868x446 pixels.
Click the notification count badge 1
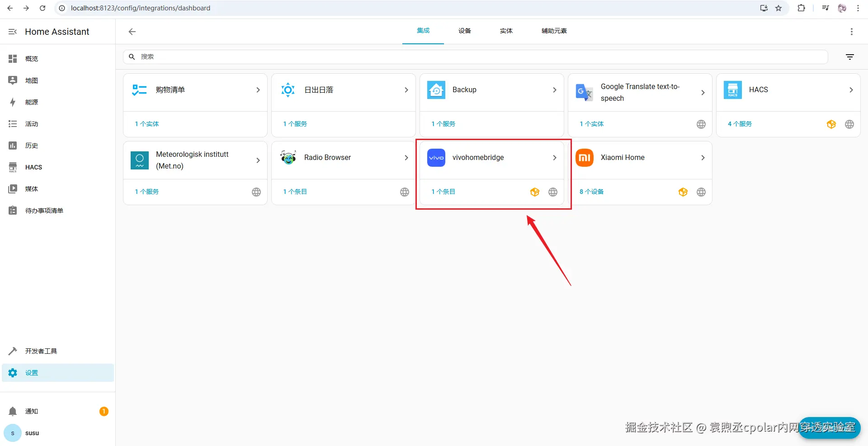point(104,411)
